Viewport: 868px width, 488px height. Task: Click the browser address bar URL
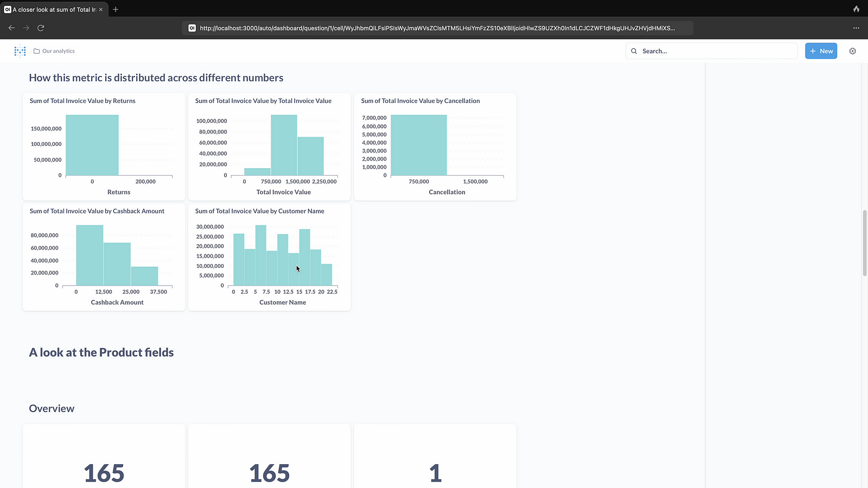tap(437, 28)
